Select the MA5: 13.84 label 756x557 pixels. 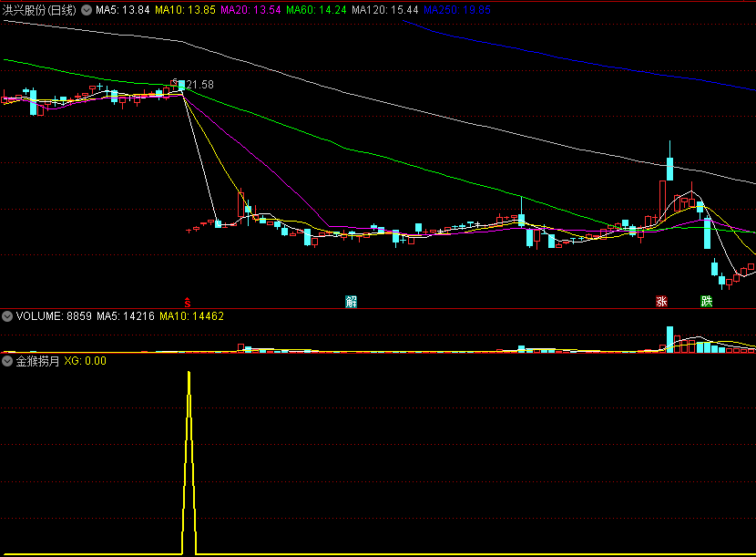(122, 10)
